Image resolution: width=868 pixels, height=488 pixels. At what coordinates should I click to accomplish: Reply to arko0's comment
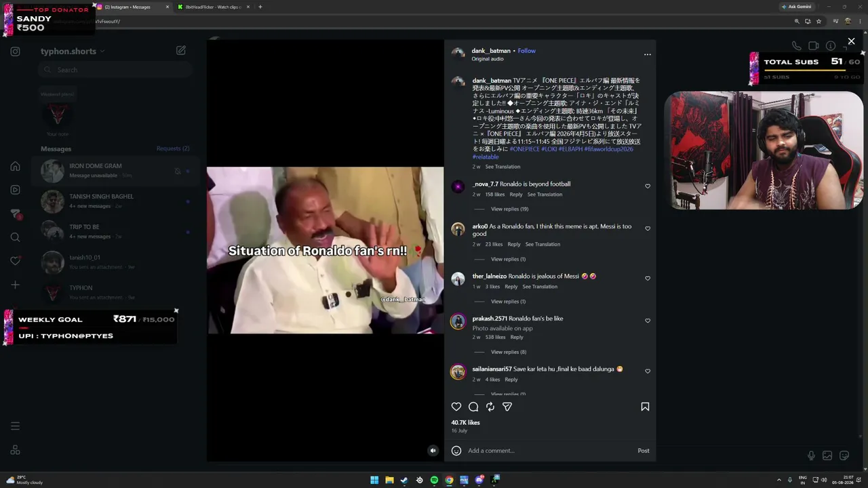[x=514, y=244]
